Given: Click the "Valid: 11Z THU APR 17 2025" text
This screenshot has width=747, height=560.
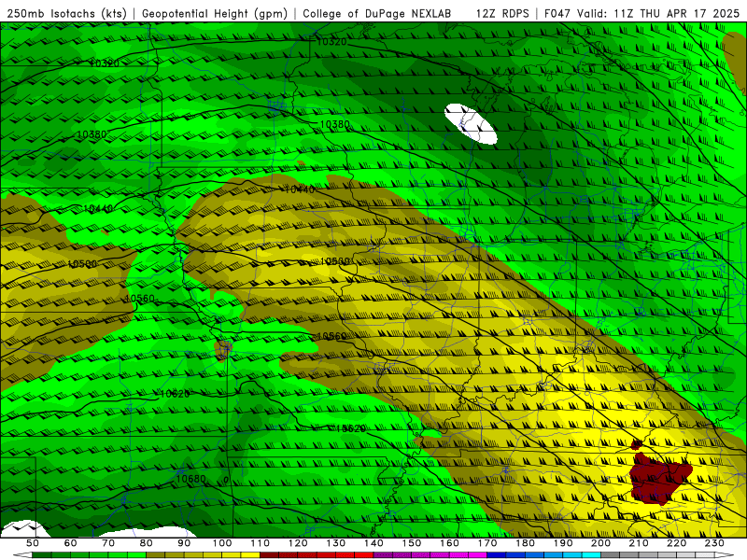Looking at the screenshot, I should 658,13.
